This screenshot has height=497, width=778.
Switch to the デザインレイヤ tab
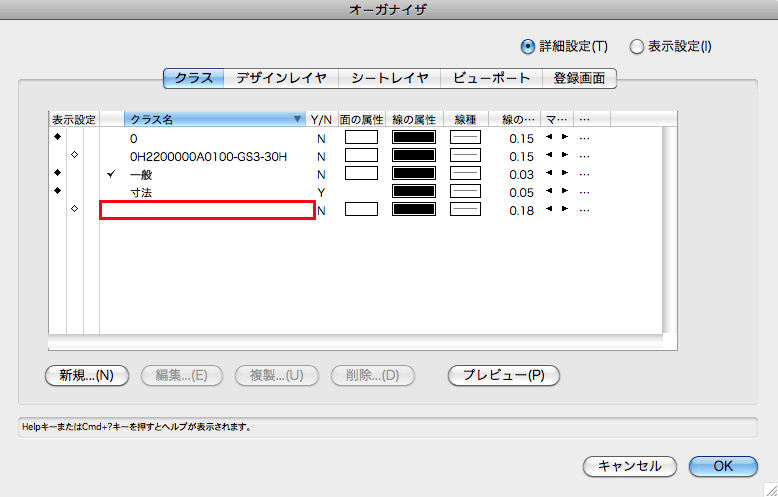(281, 78)
